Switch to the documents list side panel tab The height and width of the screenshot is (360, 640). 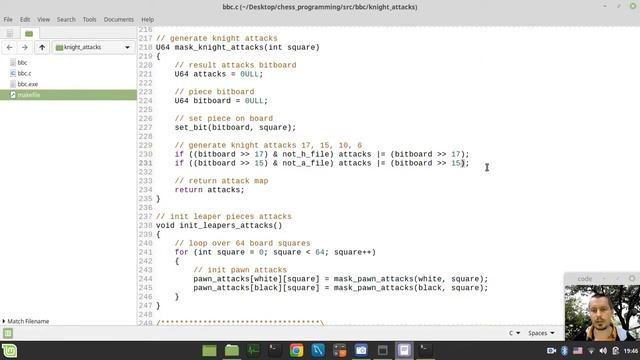[x=9, y=33]
